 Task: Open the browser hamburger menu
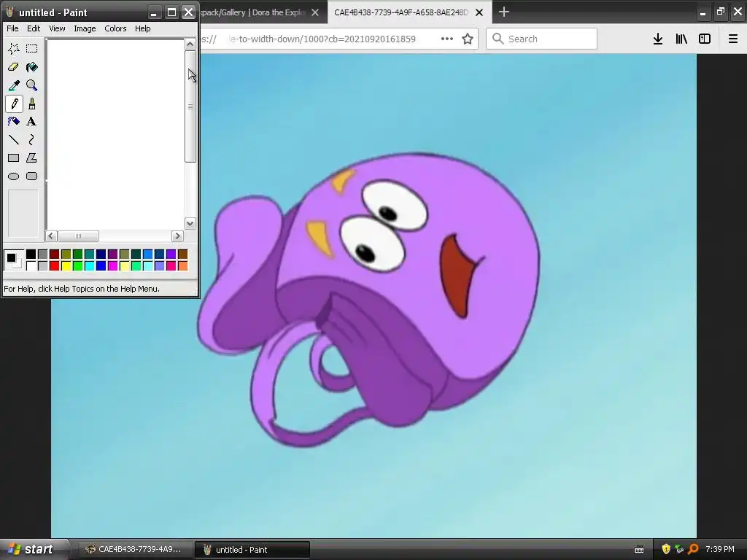(x=733, y=39)
